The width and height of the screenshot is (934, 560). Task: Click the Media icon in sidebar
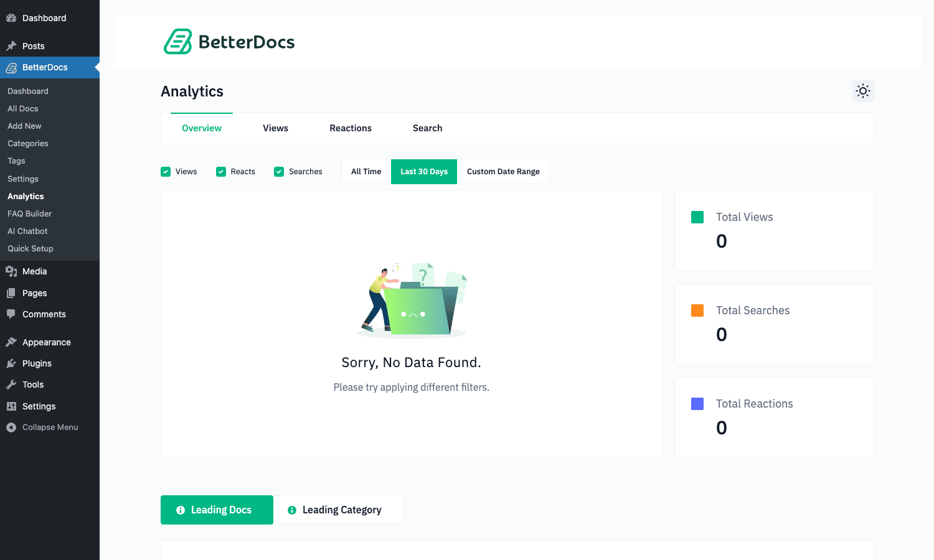point(11,271)
